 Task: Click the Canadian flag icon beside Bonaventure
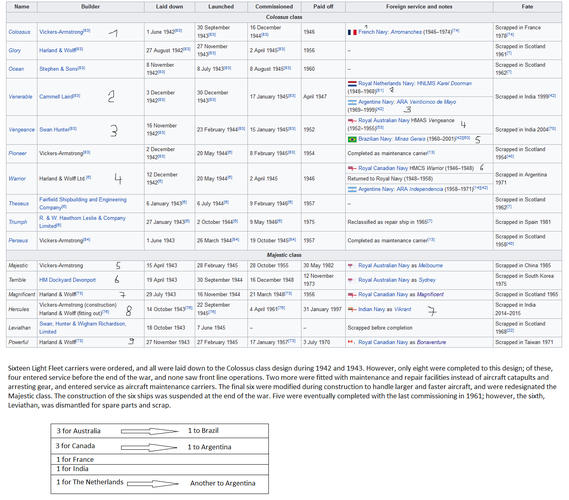tap(352, 342)
